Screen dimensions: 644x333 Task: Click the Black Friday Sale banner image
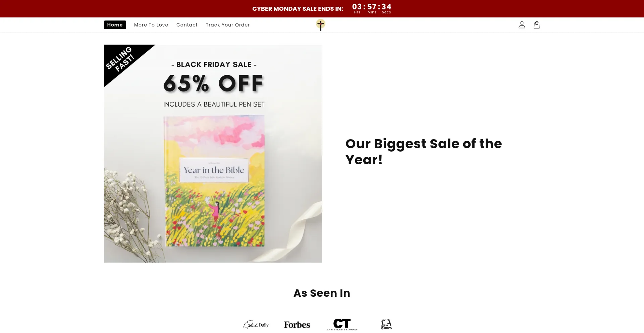click(213, 154)
